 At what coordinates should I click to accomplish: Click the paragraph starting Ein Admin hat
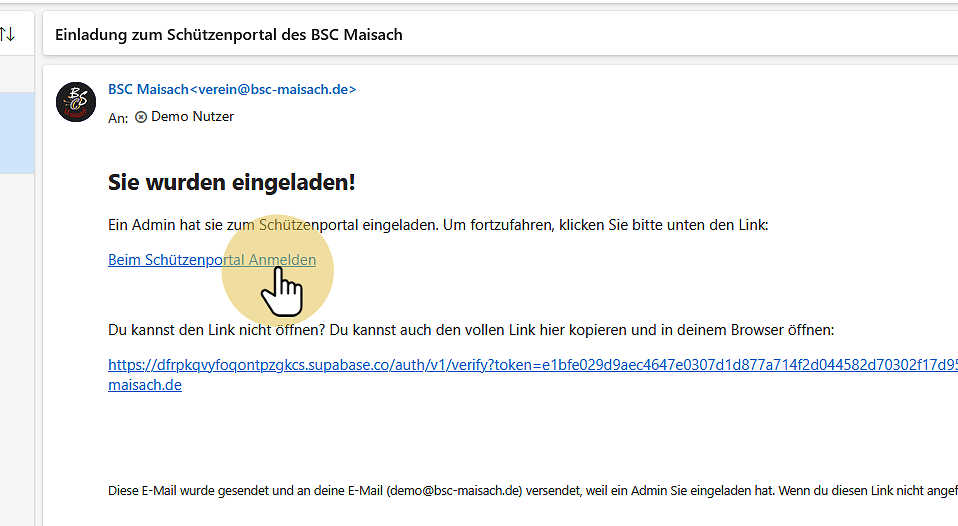pos(437,225)
